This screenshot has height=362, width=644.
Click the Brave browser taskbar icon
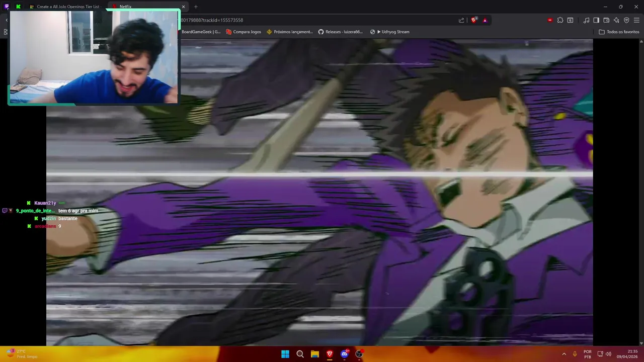coord(330,354)
